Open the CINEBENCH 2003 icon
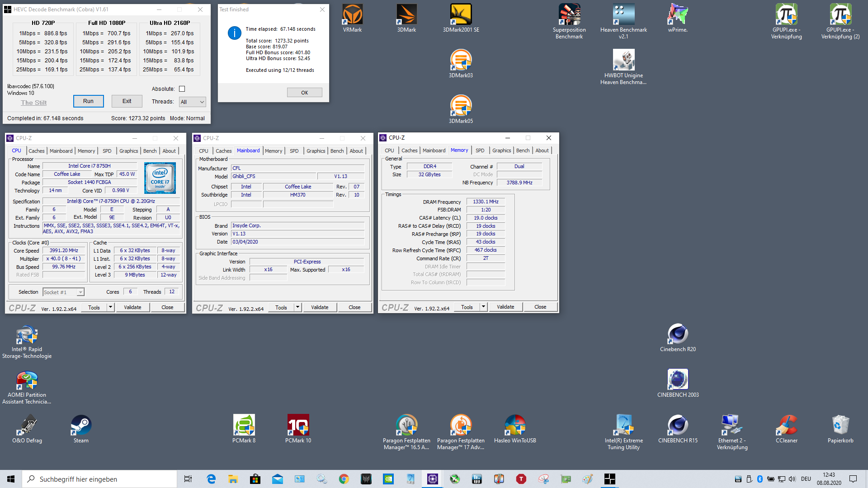 tap(678, 383)
